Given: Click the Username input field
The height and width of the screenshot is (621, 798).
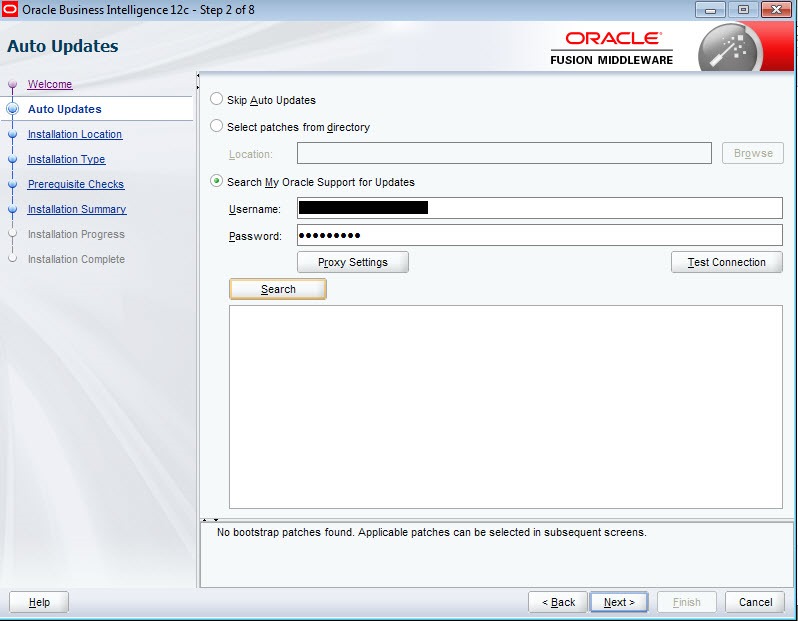Looking at the screenshot, I should click(x=539, y=208).
